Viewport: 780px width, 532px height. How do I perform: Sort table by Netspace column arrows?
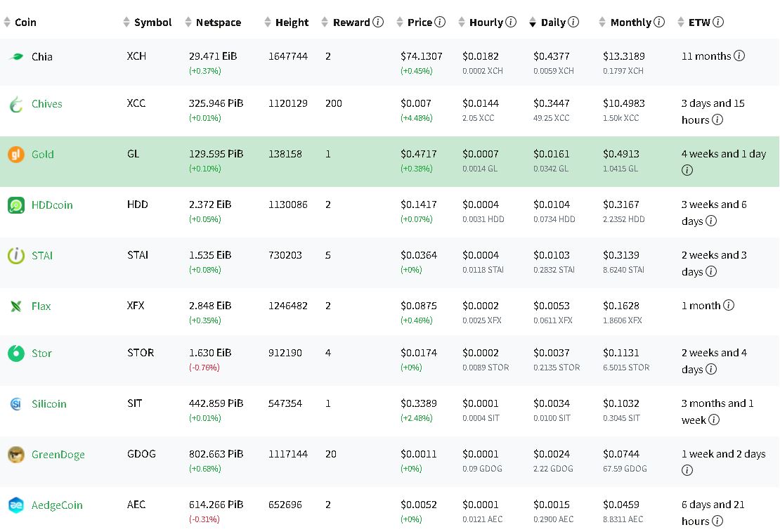(188, 22)
